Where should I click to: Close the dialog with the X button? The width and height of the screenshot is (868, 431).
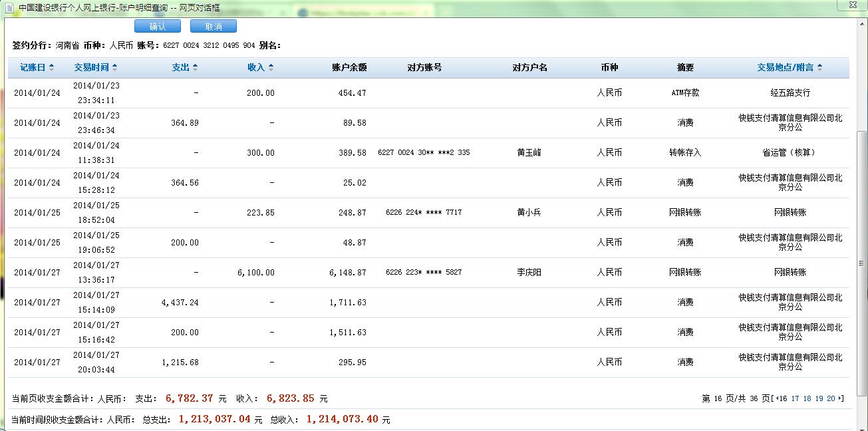coord(851,5)
